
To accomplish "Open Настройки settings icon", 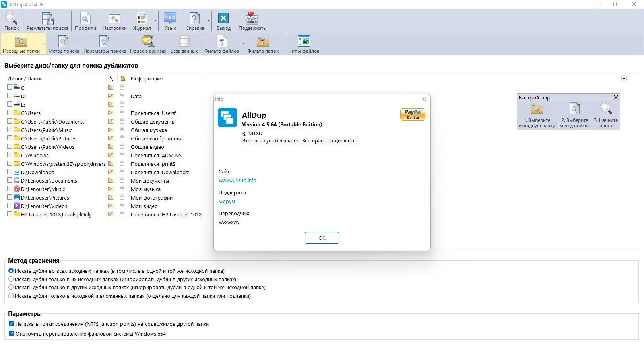I will [x=115, y=21].
